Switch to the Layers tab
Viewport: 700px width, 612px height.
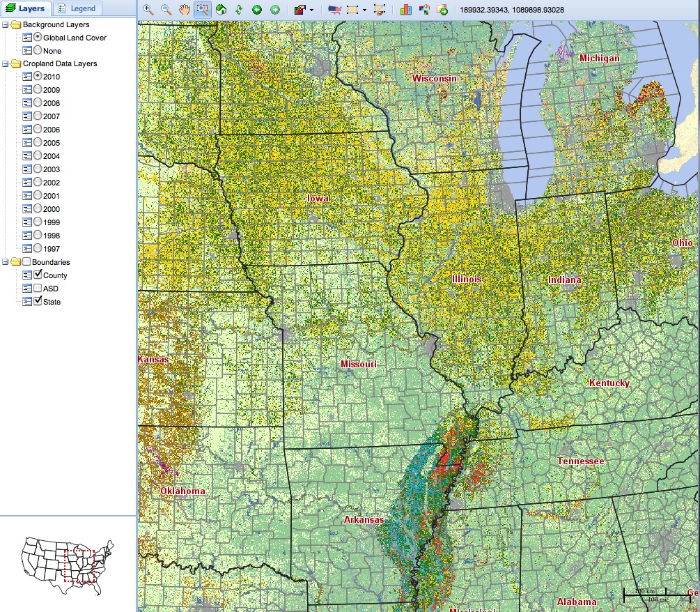click(26, 8)
